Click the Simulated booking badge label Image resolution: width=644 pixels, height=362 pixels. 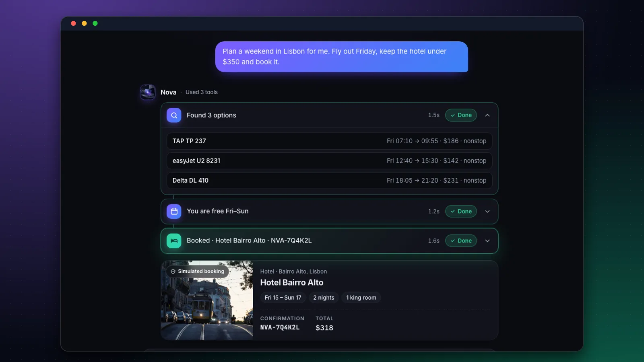(201, 271)
